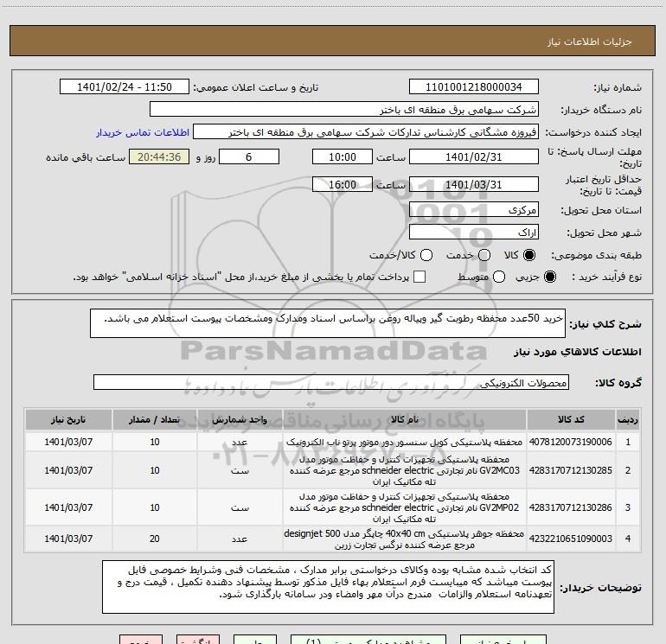Click the announcement date field 1401/02/24 - 11:50
The height and width of the screenshot is (644, 666).
click(x=125, y=87)
